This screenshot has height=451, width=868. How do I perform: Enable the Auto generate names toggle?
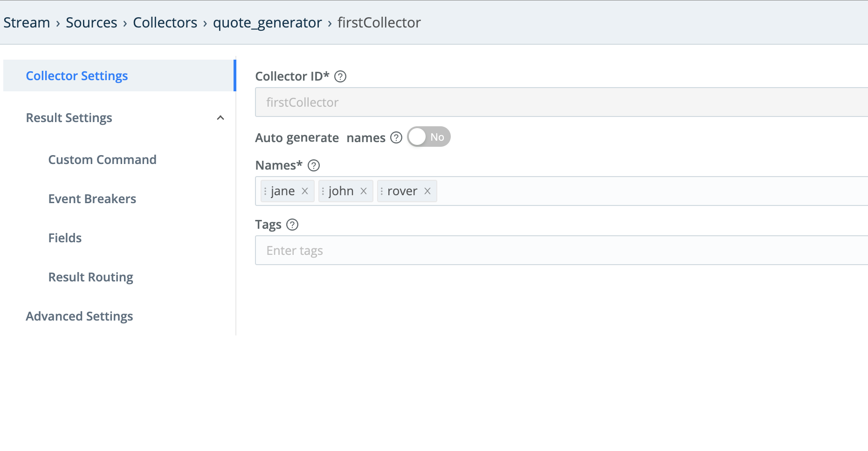[427, 137]
